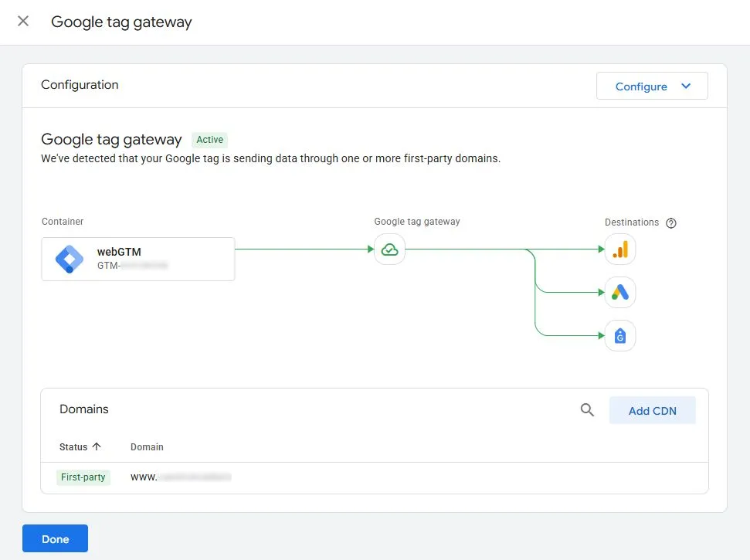Click the Active status badge
This screenshot has width=750, height=560.
click(209, 140)
